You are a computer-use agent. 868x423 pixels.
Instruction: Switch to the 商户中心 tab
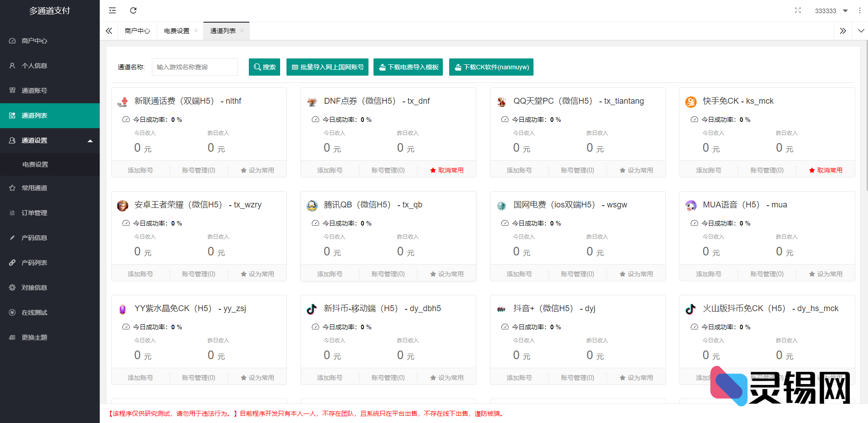[137, 31]
